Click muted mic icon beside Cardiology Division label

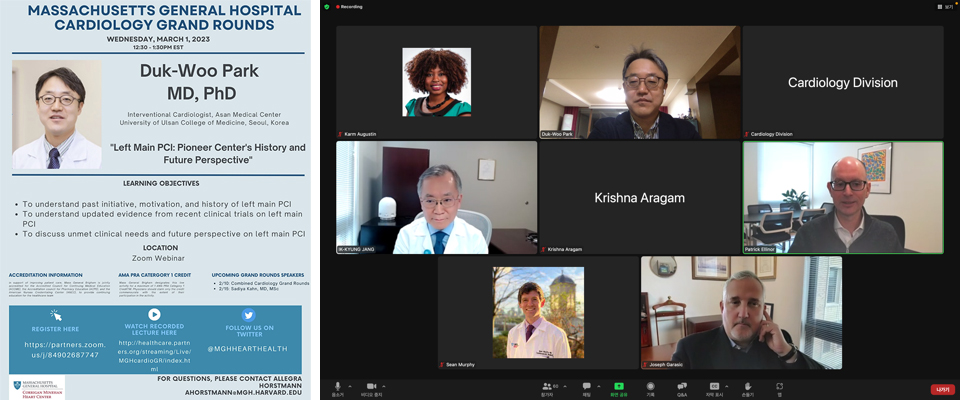point(746,134)
